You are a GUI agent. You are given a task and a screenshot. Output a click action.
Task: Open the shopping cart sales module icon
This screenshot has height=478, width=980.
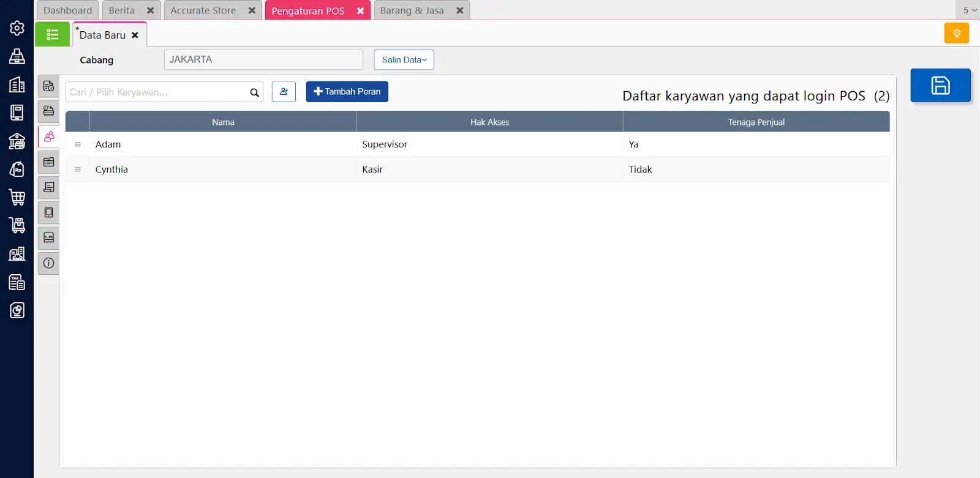(x=17, y=197)
